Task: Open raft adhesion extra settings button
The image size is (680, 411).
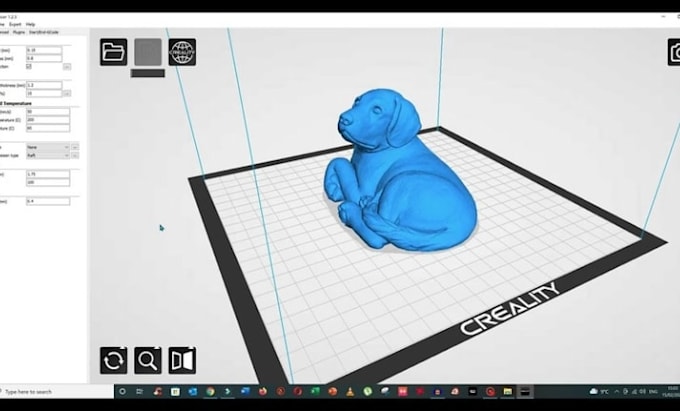Action: coord(75,155)
